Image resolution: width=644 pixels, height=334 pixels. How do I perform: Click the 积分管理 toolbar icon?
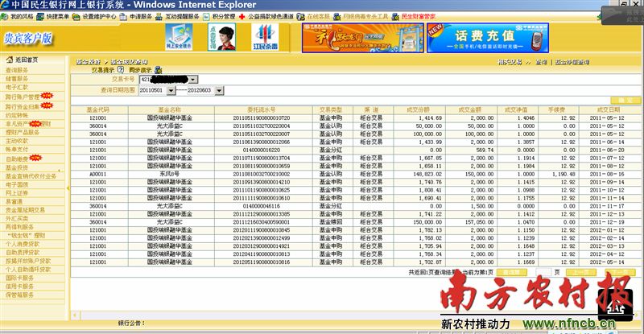pos(211,15)
